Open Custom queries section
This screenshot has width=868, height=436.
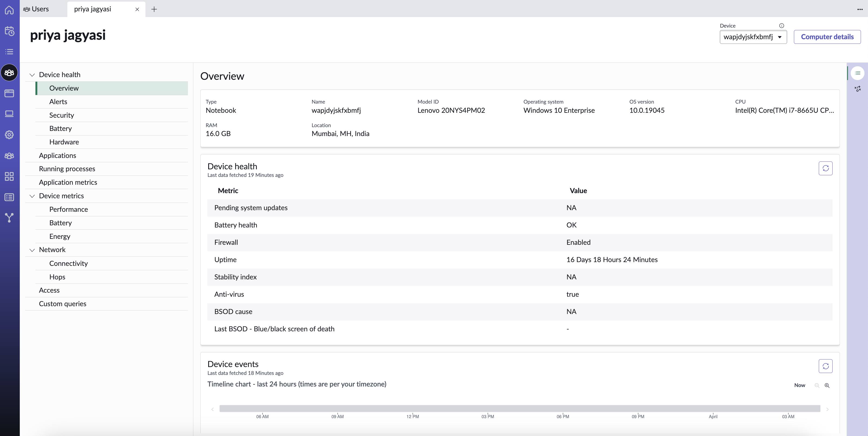(x=107, y=304)
